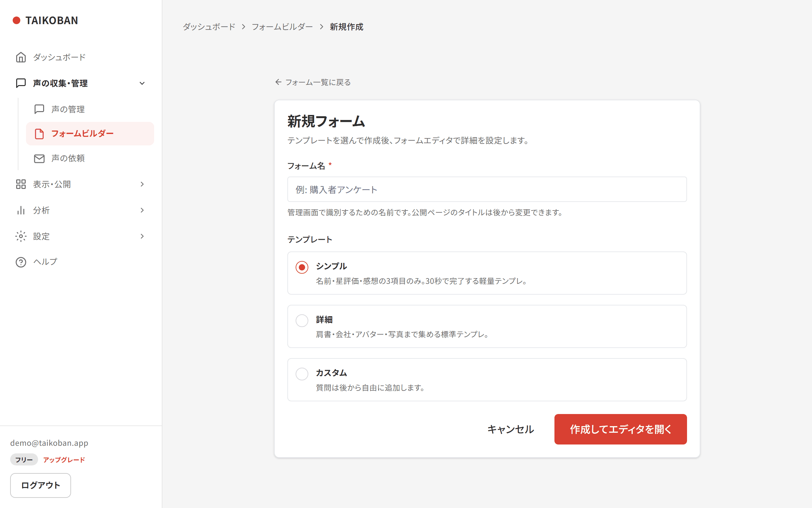Click the 新規フォーム heading

[x=326, y=122]
